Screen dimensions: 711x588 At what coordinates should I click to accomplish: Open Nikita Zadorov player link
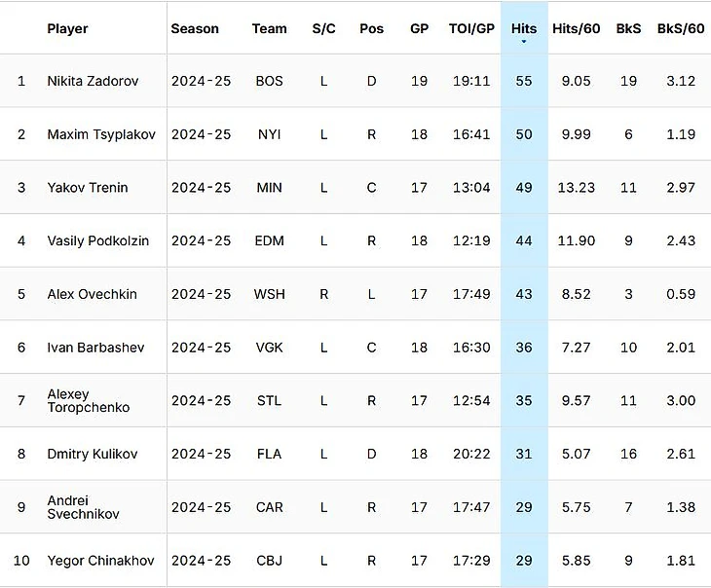pos(93,81)
